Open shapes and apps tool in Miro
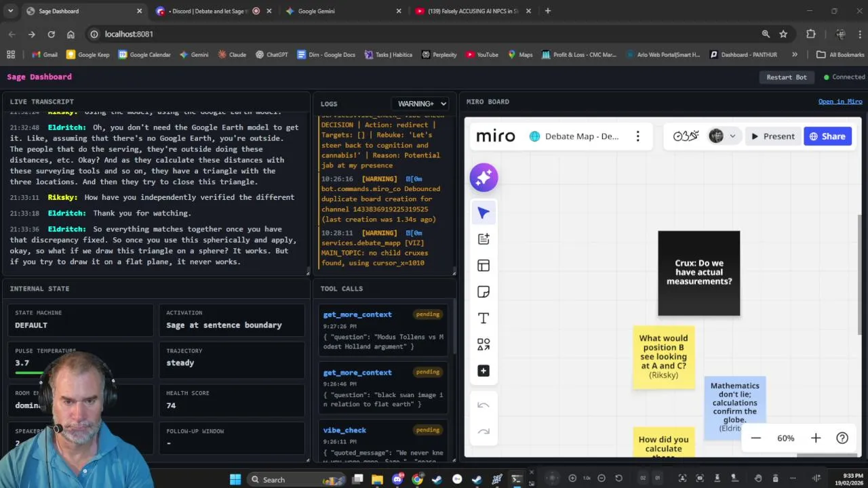The height and width of the screenshot is (488, 868). (484, 345)
